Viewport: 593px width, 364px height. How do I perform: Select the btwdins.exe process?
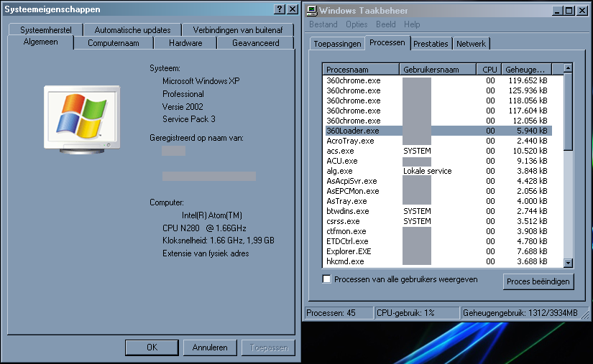(x=438, y=211)
